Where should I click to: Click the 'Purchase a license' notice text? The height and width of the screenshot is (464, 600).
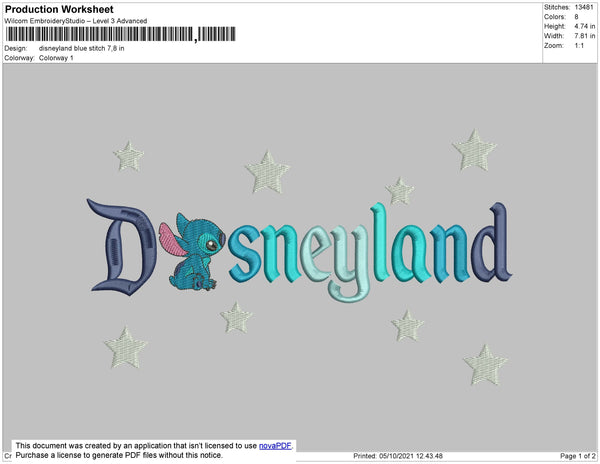119,455
